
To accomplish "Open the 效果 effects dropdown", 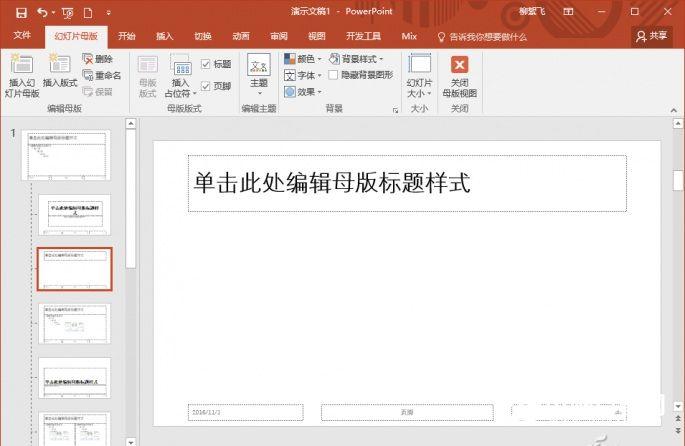I will (303, 92).
